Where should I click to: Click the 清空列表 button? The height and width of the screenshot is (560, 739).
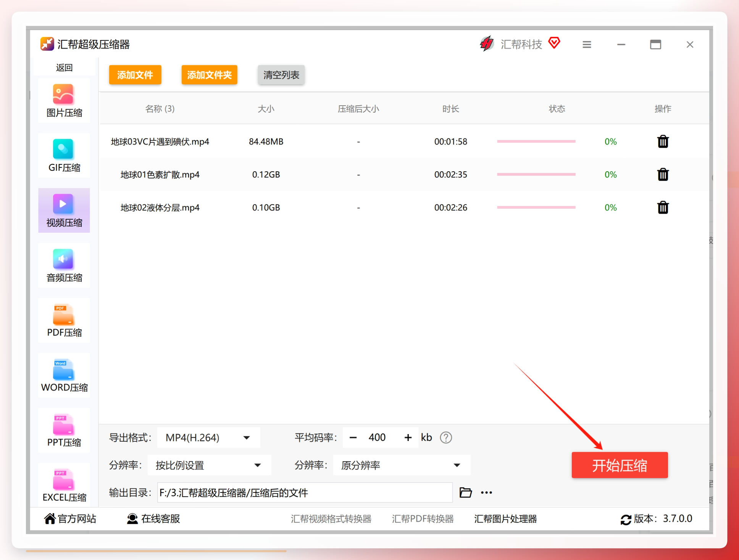coord(281,75)
